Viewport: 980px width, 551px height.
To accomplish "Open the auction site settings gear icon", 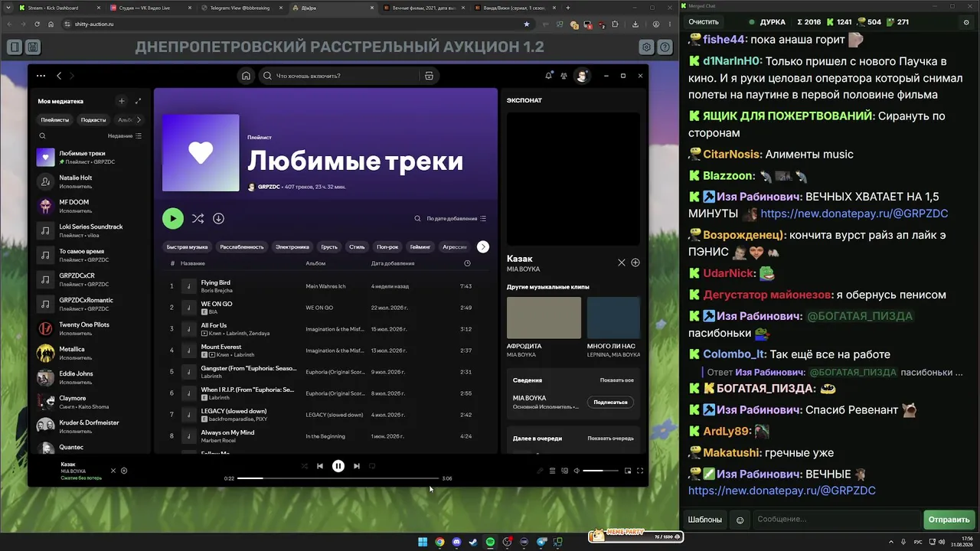I will (x=647, y=47).
